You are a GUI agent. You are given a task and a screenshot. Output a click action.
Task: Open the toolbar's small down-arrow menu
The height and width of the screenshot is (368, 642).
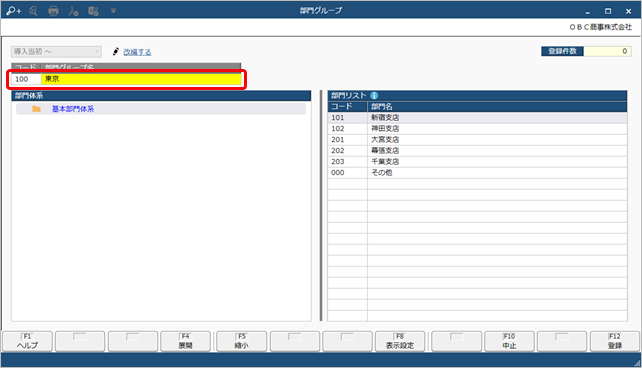coord(113,11)
